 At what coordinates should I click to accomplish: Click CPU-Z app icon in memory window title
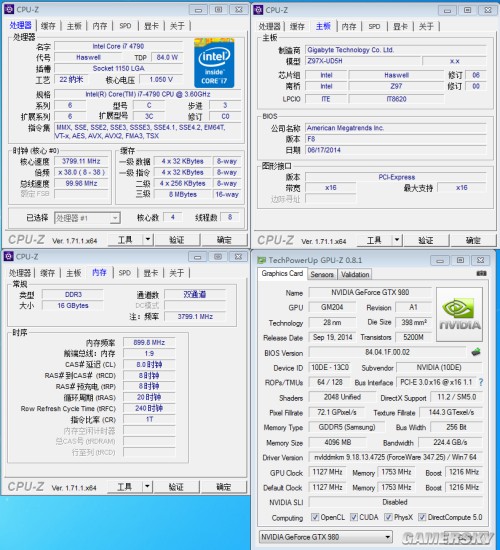pos(9,256)
